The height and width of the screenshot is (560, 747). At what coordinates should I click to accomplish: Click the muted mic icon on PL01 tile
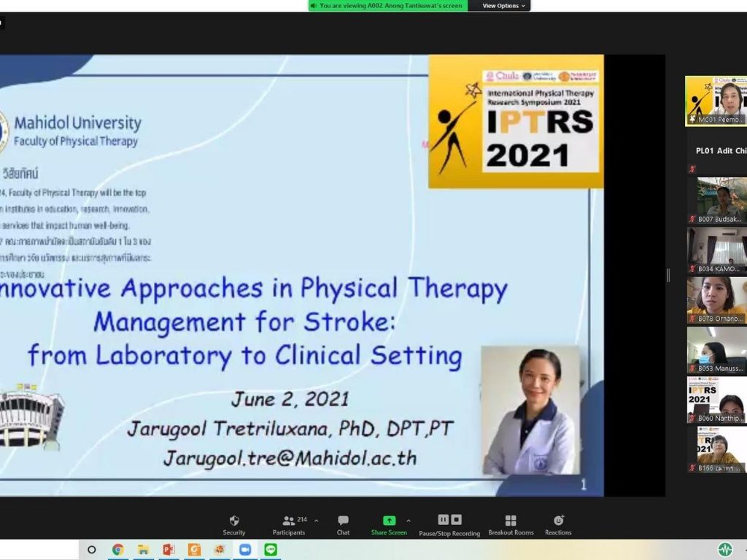pos(692,168)
